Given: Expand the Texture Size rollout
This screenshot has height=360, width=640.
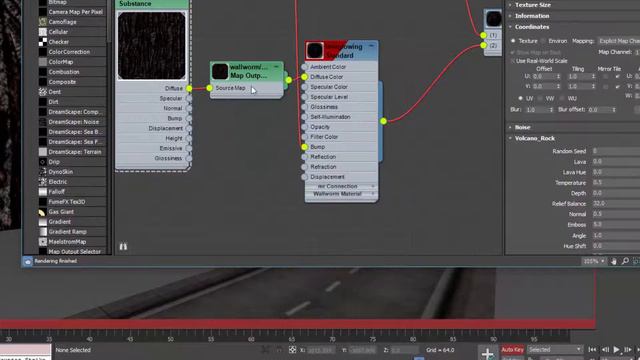Looking at the screenshot, I should pyautogui.click(x=533, y=5).
